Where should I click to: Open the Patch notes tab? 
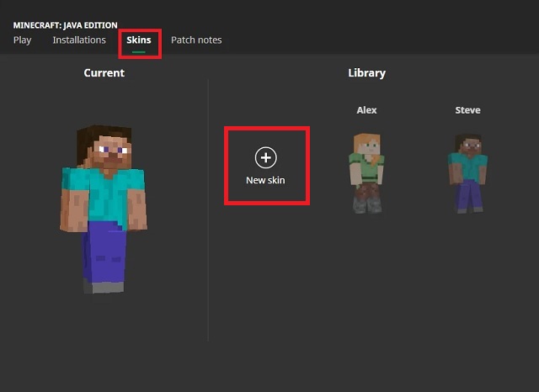[196, 40]
